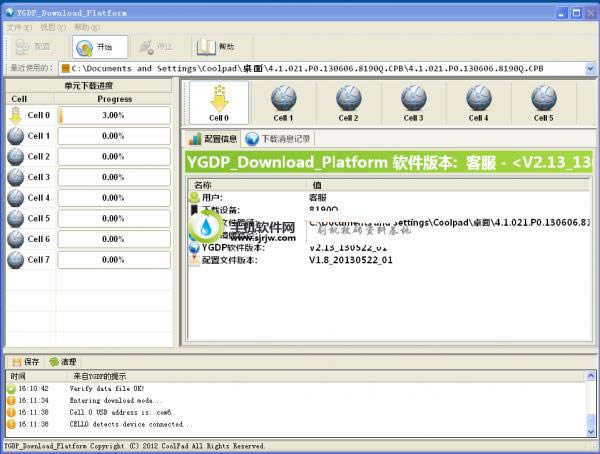
Task: Click Cell 2 icon in left progress list
Action: pyautogui.click(x=16, y=156)
